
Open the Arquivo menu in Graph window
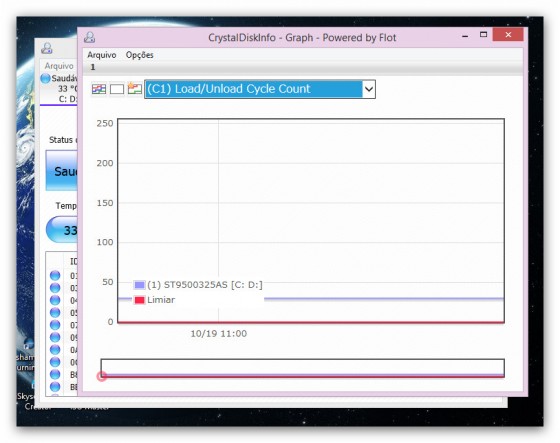(102, 55)
